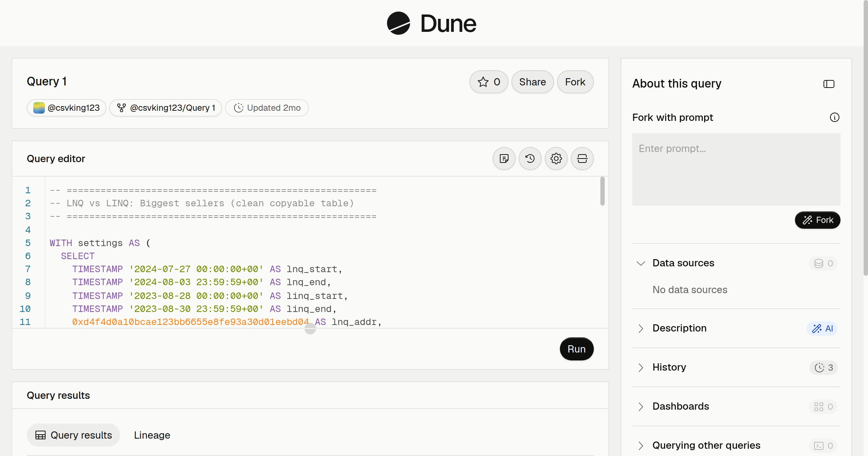Click the Data sources count badge

pos(823,263)
